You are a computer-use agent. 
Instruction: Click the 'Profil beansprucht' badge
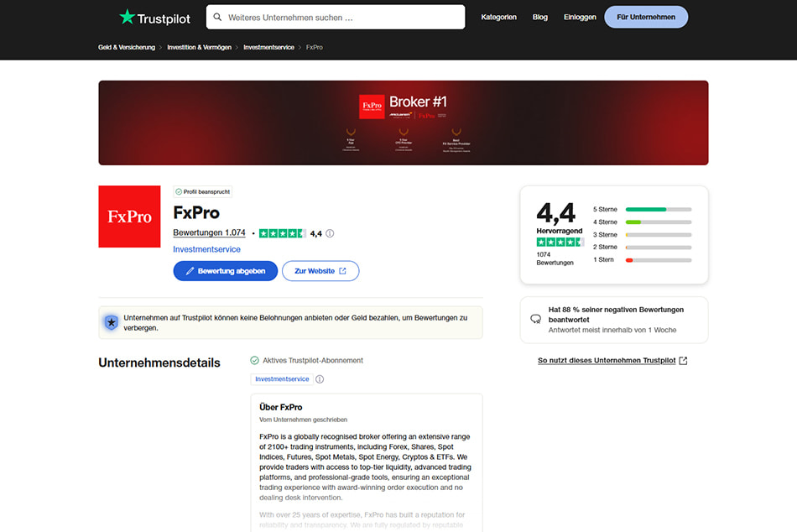point(203,192)
